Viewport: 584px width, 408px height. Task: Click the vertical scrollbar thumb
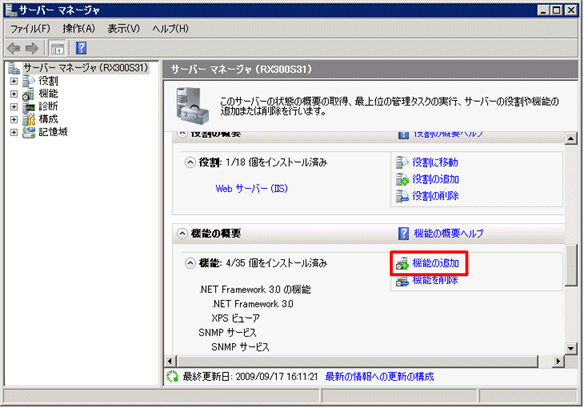(x=571, y=265)
